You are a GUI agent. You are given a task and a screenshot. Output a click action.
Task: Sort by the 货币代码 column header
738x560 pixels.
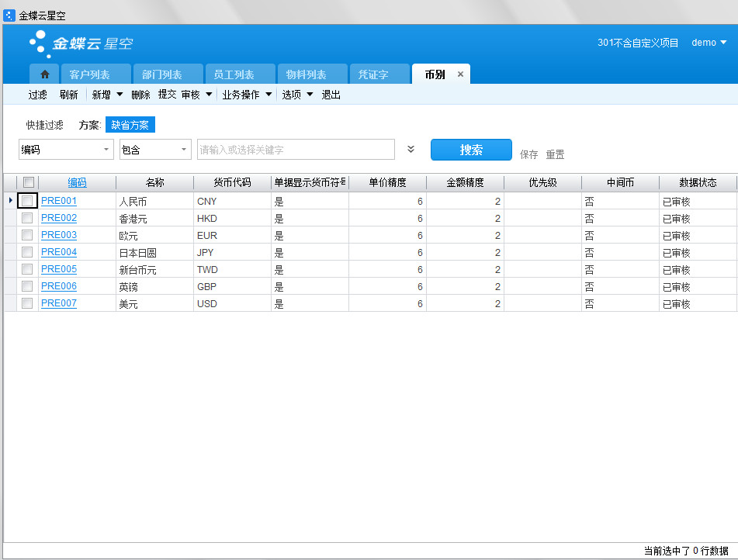[232, 182]
